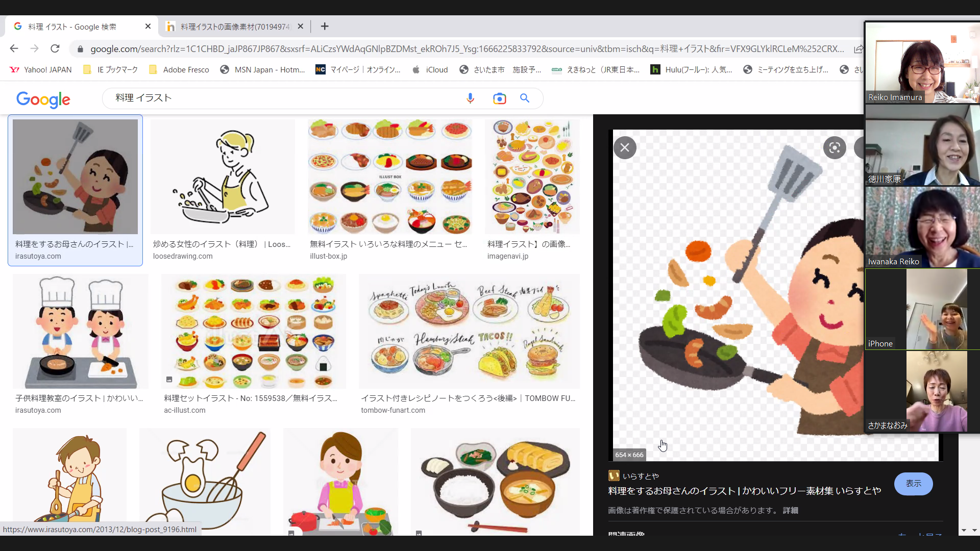Open the imagenavi.jp food illustrations thumbnail
The image size is (980, 551).
click(x=532, y=177)
